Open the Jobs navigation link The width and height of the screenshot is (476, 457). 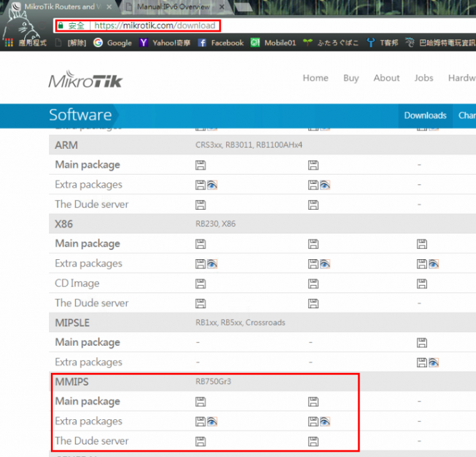tap(424, 78)
